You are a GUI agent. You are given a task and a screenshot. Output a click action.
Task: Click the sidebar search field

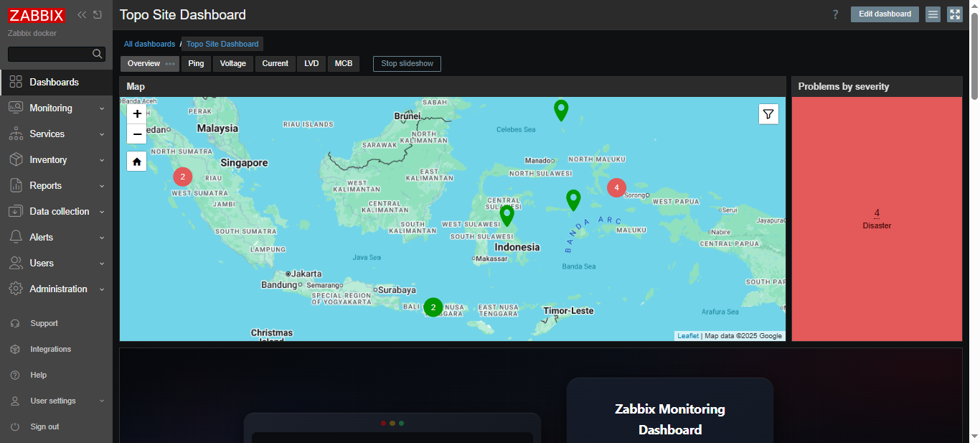pos(50,54)
